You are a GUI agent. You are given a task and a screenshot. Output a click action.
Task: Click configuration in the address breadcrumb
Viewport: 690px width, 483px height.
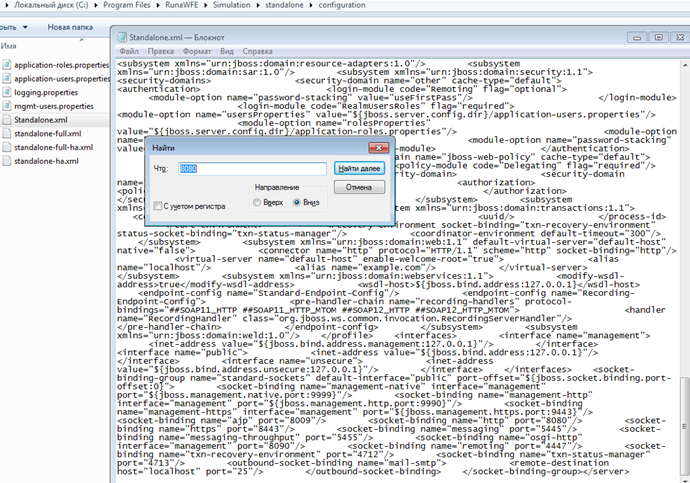click(342, 5)
